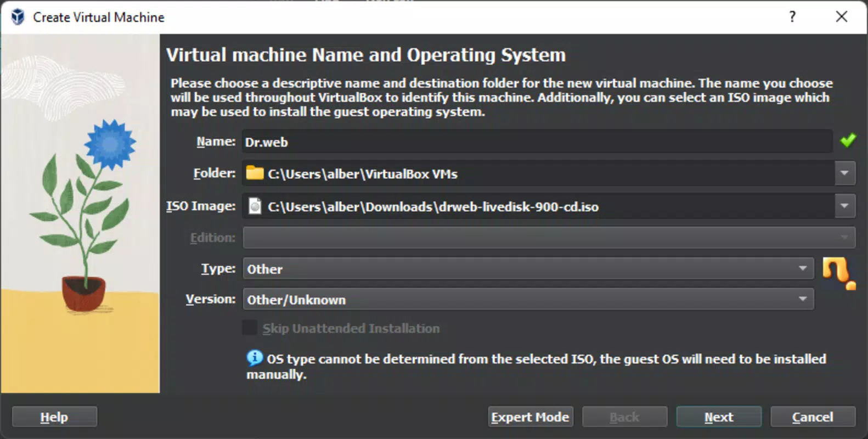Proceed with the Next button

tap(719, 417)
